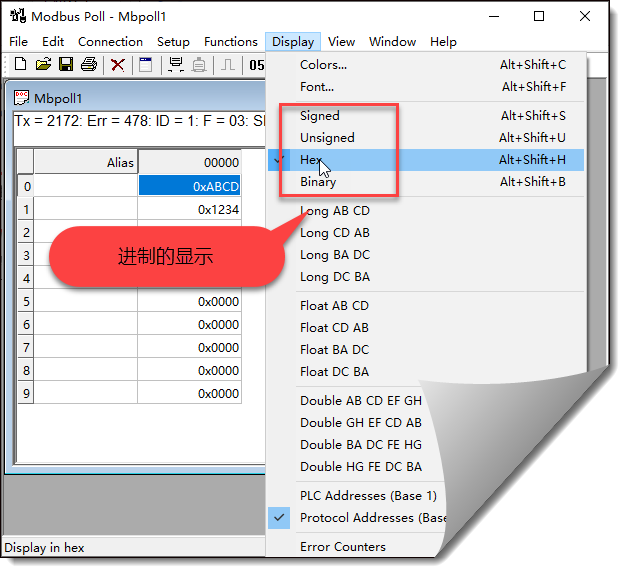Image resolution: width=625 pixels, height=573 pixels.
Task: Click the Read/Write definition window icon
Action: click(145, 65)
